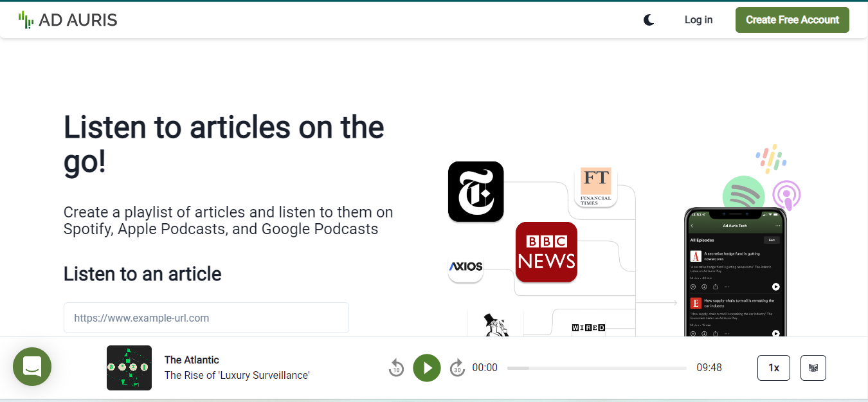Image resolution: width=868 pixels, height=402 pixels.
Task: Click the read article icon button
Action: [813, 368]
